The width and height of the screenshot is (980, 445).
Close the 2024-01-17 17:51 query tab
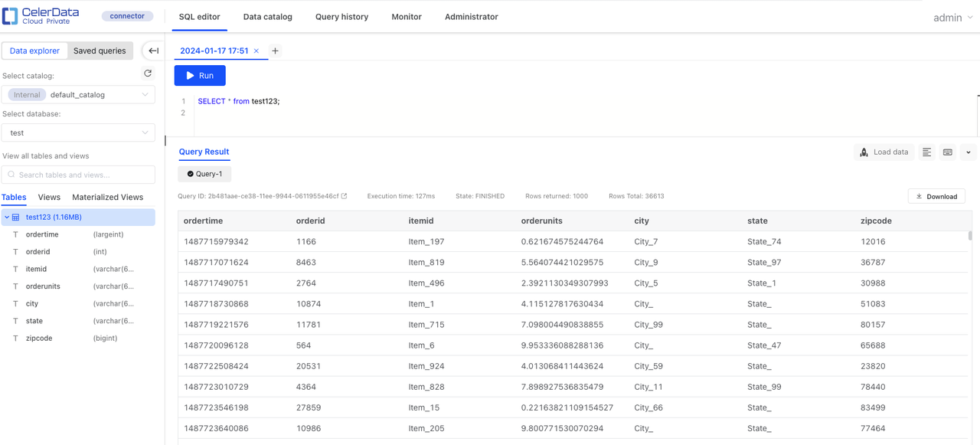coord(256,51)
